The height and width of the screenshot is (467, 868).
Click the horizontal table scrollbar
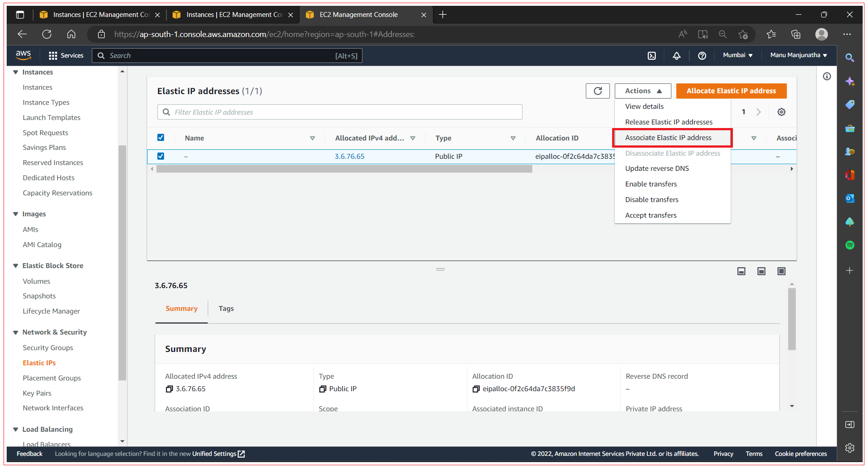[344, 169]
